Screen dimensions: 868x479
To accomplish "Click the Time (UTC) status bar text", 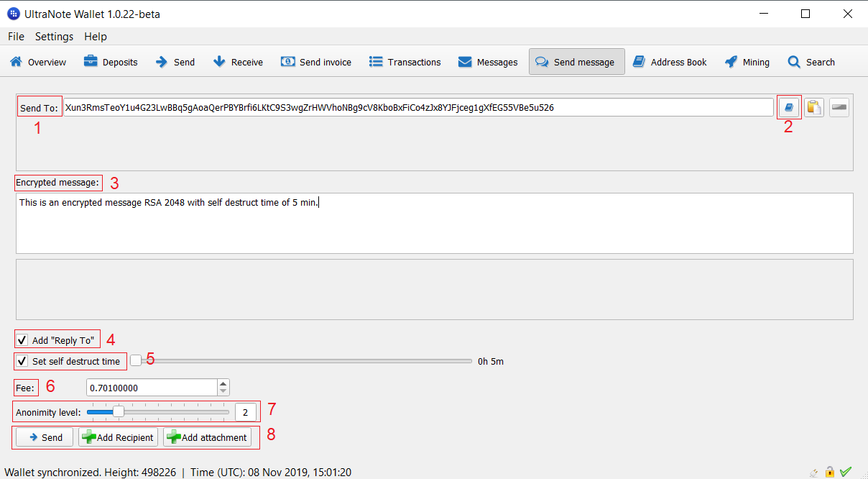I will 271,473.
